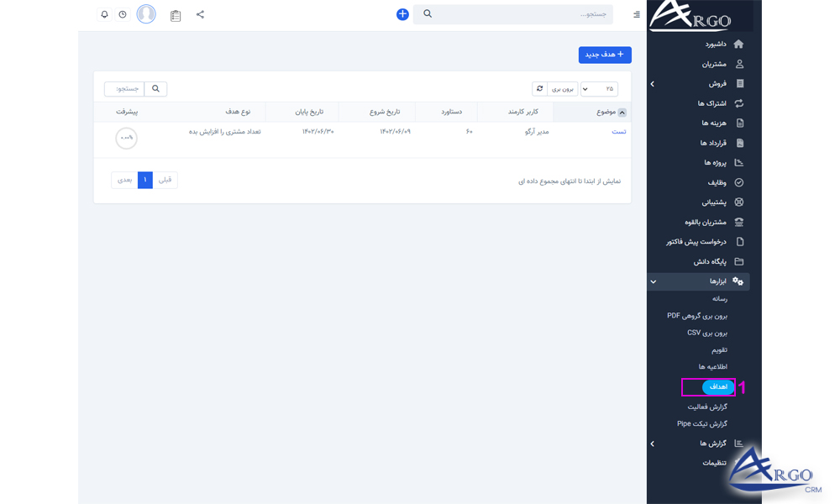Click the هدف جدید button

(605, 54)
